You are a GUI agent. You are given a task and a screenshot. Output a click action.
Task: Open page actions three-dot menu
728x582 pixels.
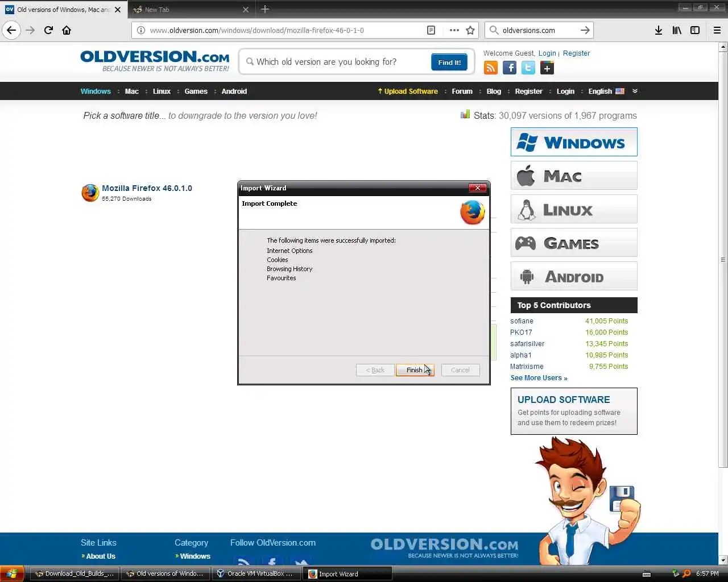pyautogui.click(x=454, y=30)
